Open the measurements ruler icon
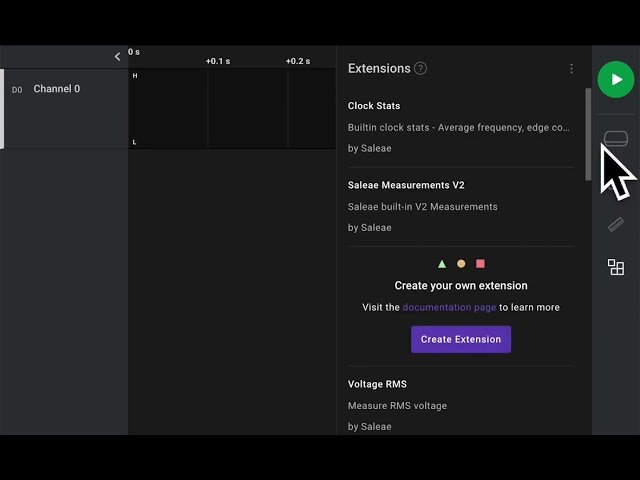640x480 pixels. pos(616,225)
